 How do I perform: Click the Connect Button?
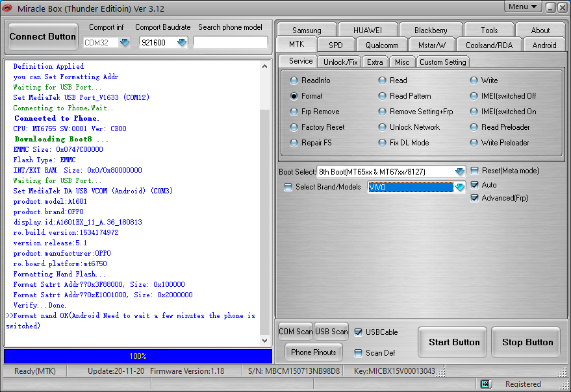coord(43,36)
